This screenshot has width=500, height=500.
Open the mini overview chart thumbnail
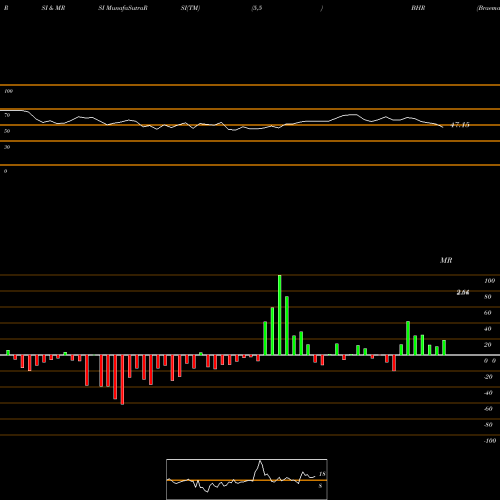point(247,479)
